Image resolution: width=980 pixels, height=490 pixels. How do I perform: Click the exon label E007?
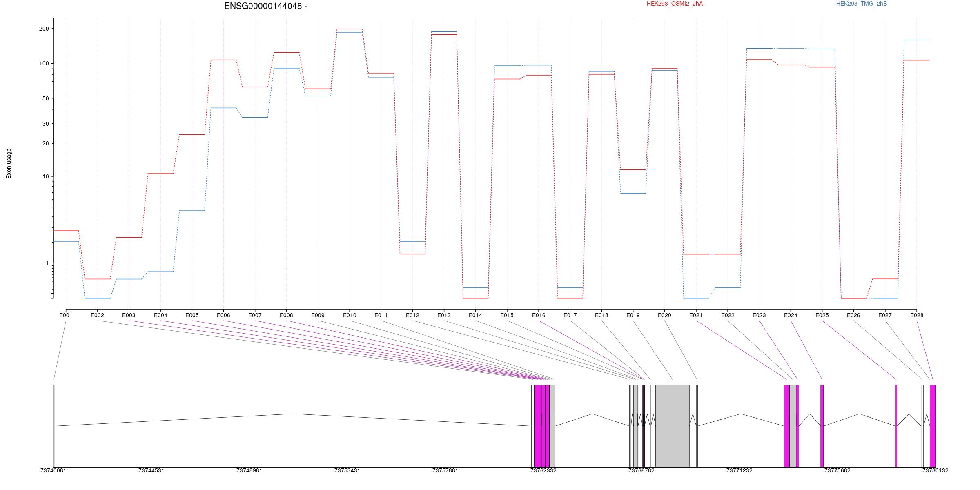pyautogui.click(x=255, y=315)
